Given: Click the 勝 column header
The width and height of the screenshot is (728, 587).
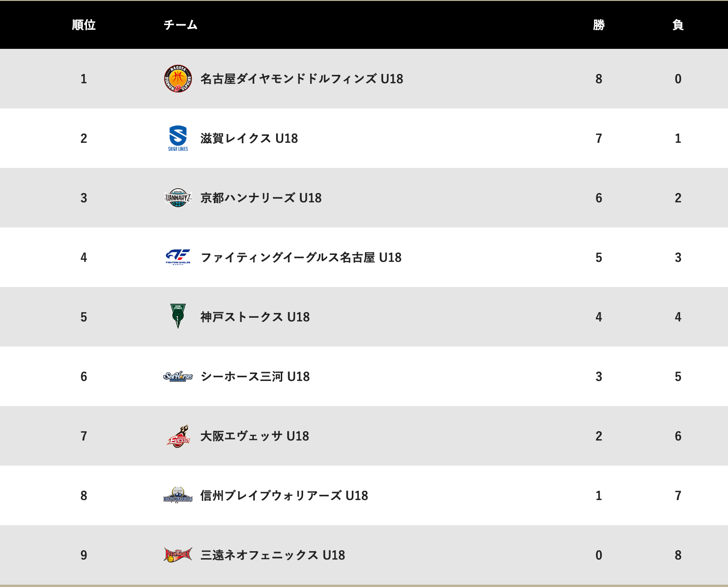Looking at the screenshot, I should point(599,25).
